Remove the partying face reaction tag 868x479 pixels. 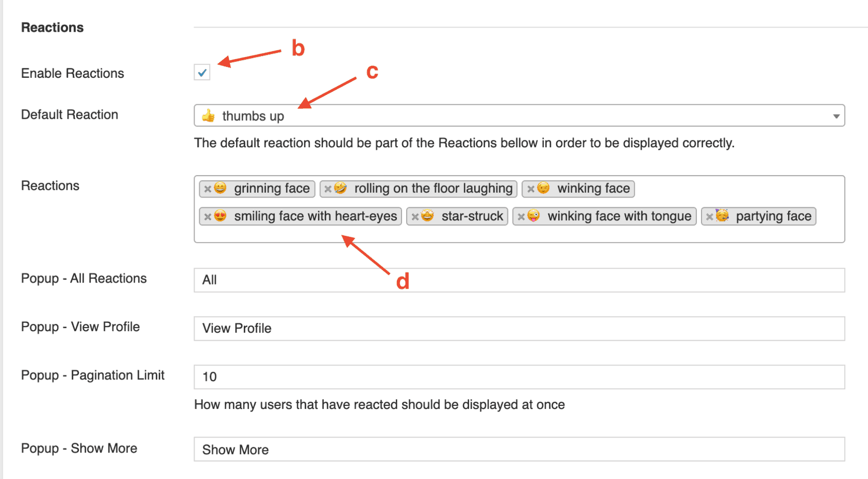tap(709, 217)
